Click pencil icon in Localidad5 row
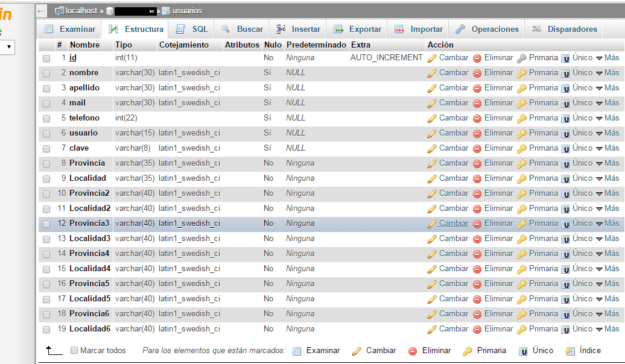Screen dimensions: 625x364 pos(432,300)
